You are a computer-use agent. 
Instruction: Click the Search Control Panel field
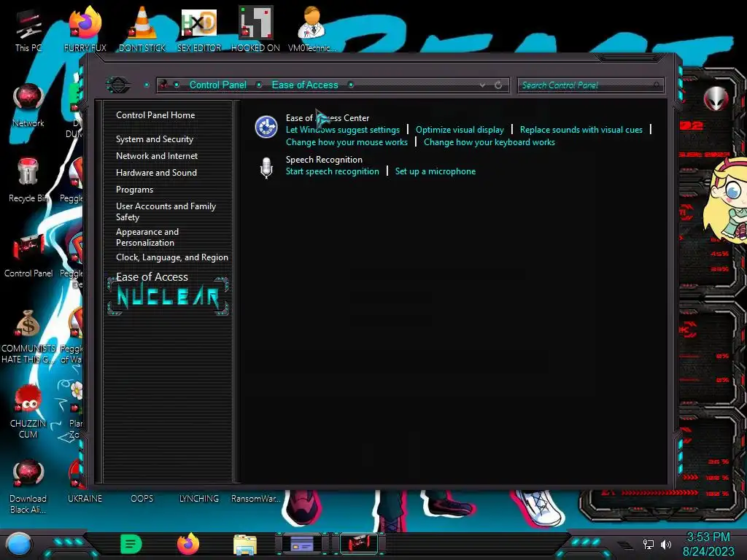(590, 85)
